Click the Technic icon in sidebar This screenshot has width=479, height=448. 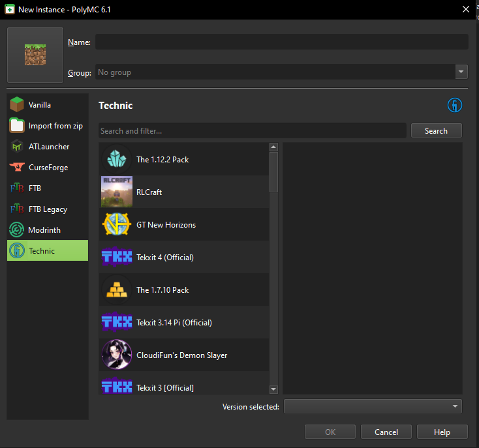pyautogui.click(x=17, y=250)
